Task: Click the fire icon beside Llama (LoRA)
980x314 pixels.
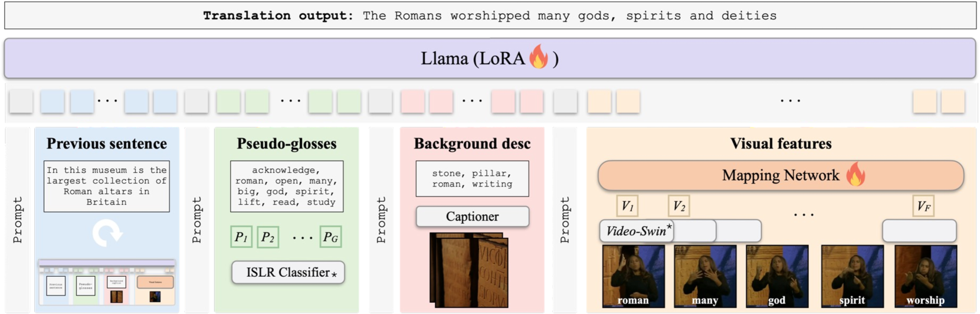Action: [538, 57]
